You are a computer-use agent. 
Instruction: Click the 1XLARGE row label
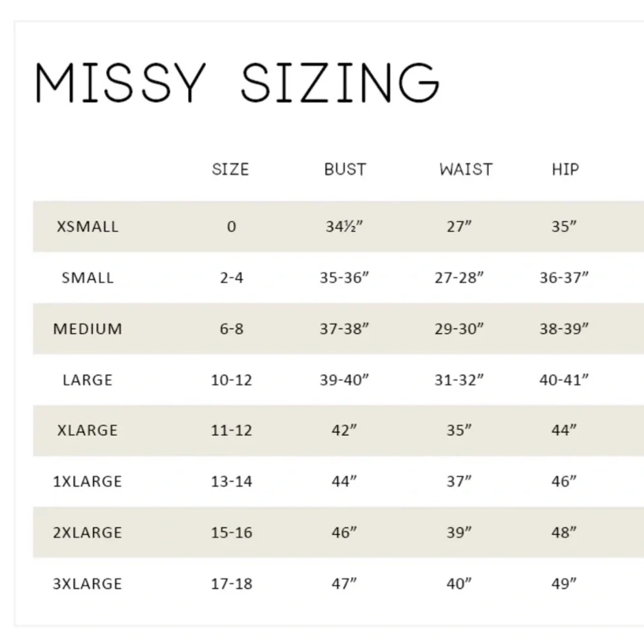(88, 482)
